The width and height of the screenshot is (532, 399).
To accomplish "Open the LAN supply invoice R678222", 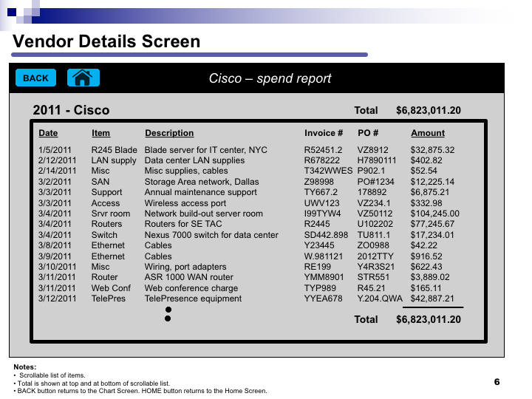I will click(x=322, y=160).
